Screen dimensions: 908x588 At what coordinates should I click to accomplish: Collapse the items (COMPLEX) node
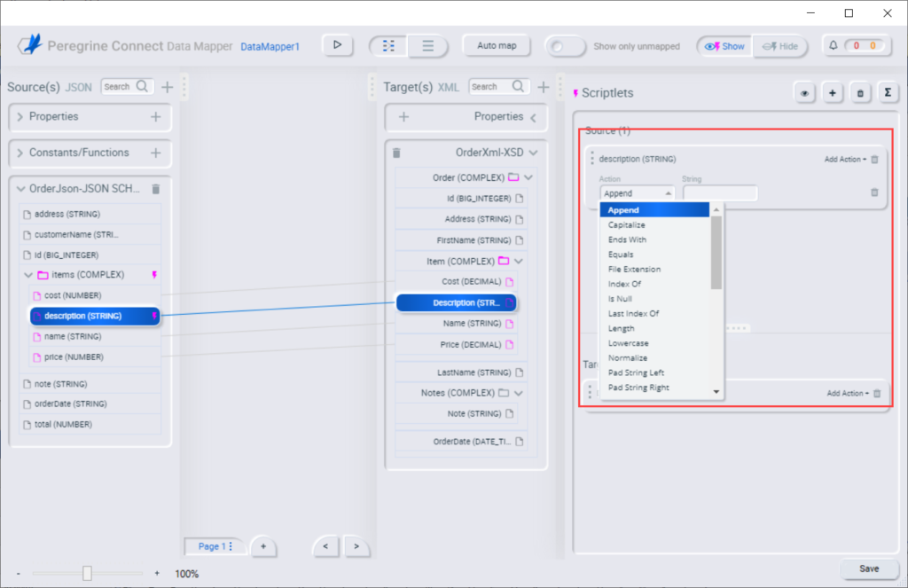[29, 275]
